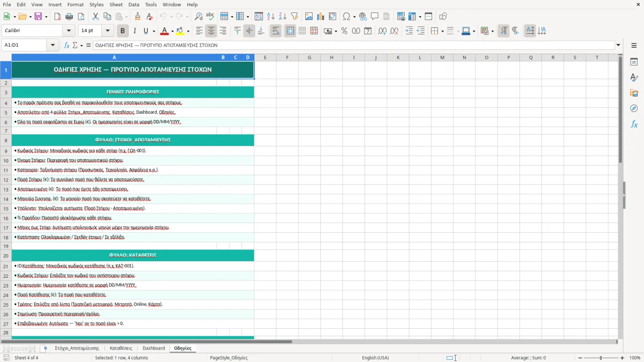
Task: Click the Sort Ascending icon
Action: (x=271, y=17)
